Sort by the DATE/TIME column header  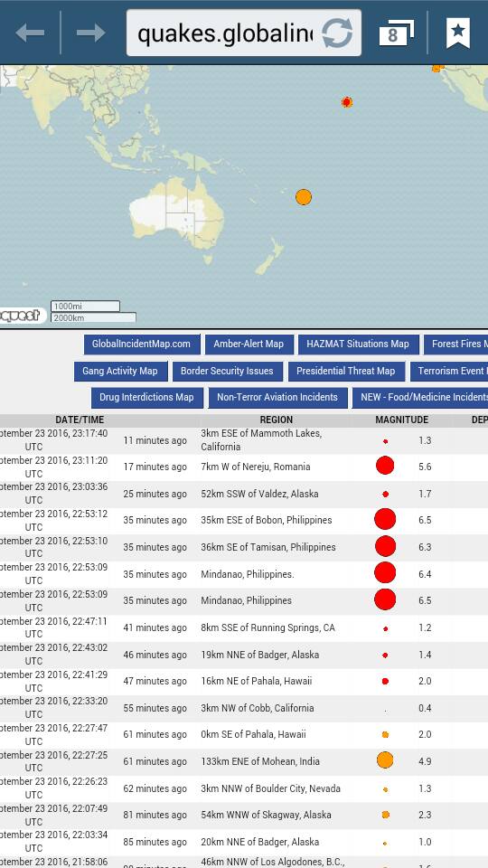(80, 420)
